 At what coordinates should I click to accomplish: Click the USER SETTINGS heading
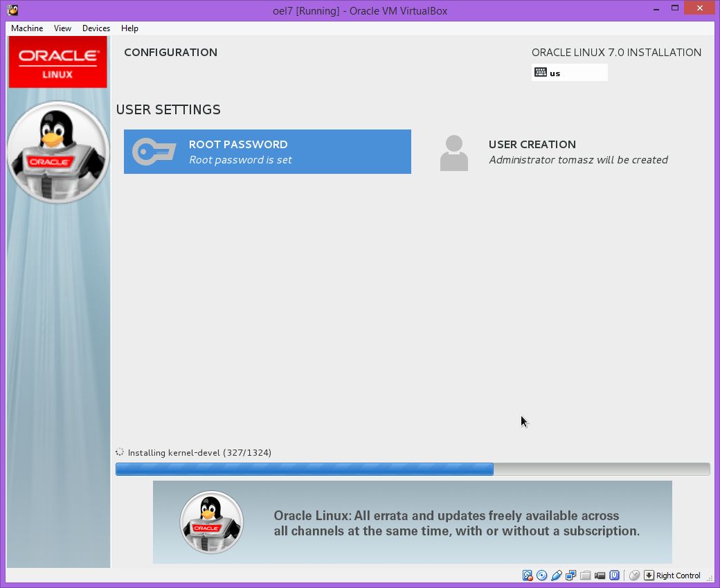click(168, 109)
